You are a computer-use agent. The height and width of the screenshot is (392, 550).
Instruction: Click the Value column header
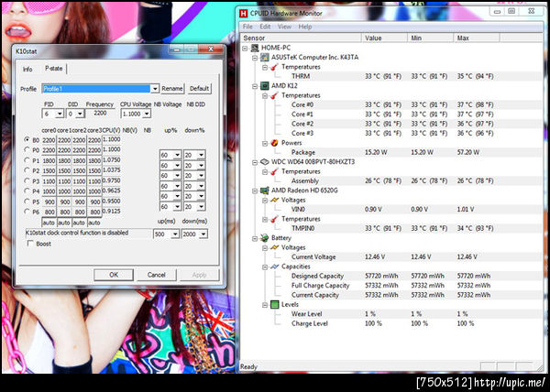[x=384, y=38]
